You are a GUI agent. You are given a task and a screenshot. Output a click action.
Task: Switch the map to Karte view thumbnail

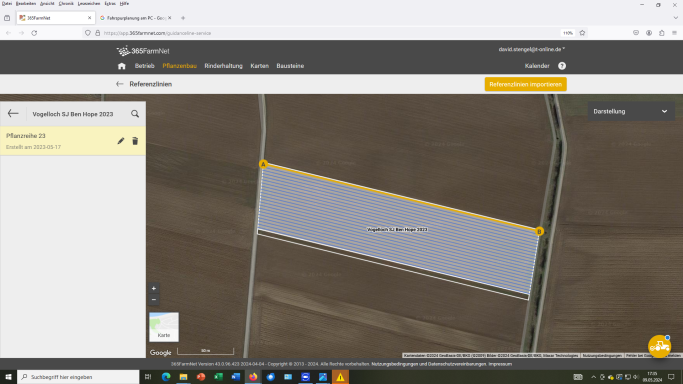point(164,327)
